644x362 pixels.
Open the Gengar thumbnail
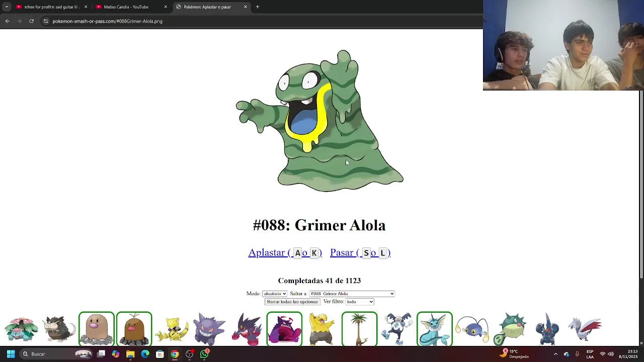[x=209, y=329]
